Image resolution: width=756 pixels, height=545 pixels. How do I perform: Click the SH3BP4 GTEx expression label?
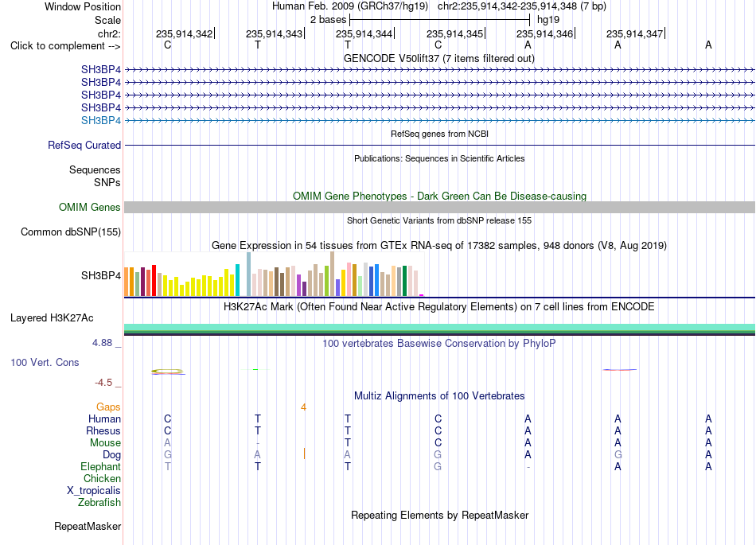point(101,275)
